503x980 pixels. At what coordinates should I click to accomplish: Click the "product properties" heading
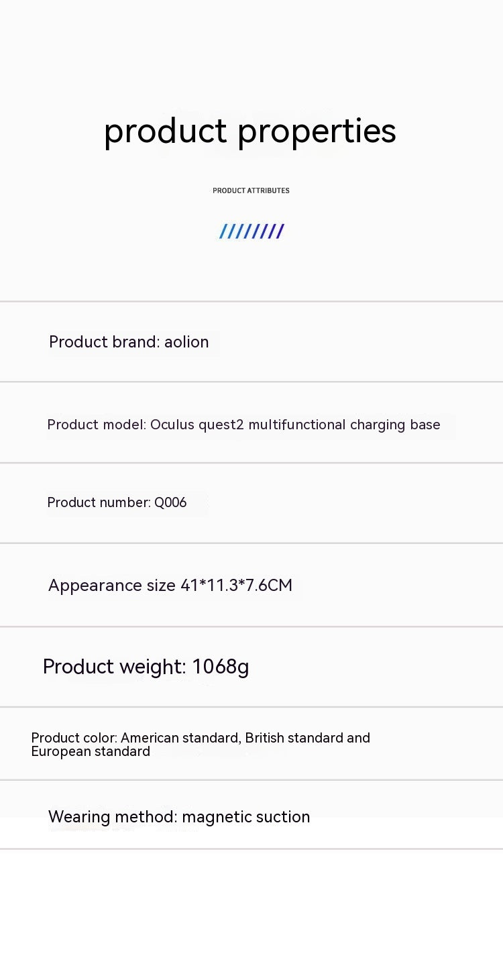[249, 131]
